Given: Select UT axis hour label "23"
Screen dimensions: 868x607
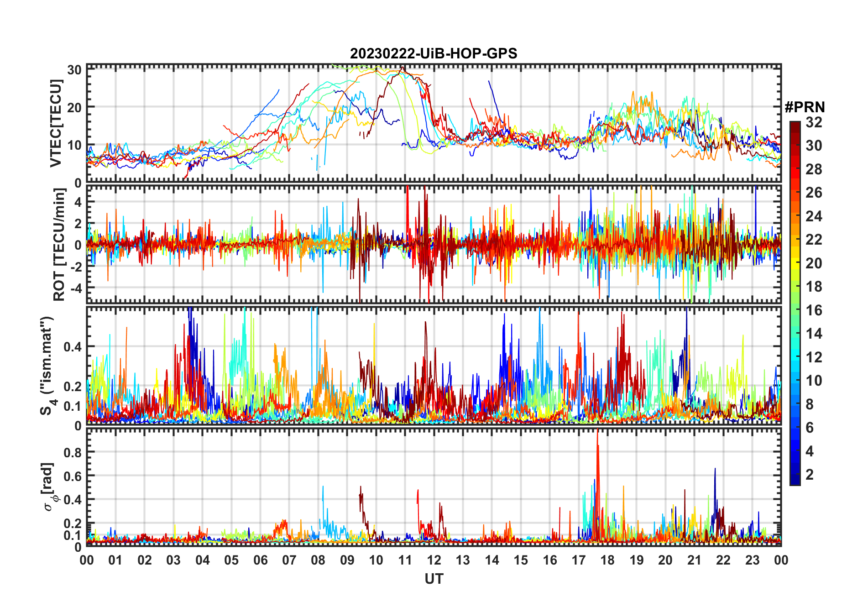Looking at the screenshot, I should (x=753, y=560).
